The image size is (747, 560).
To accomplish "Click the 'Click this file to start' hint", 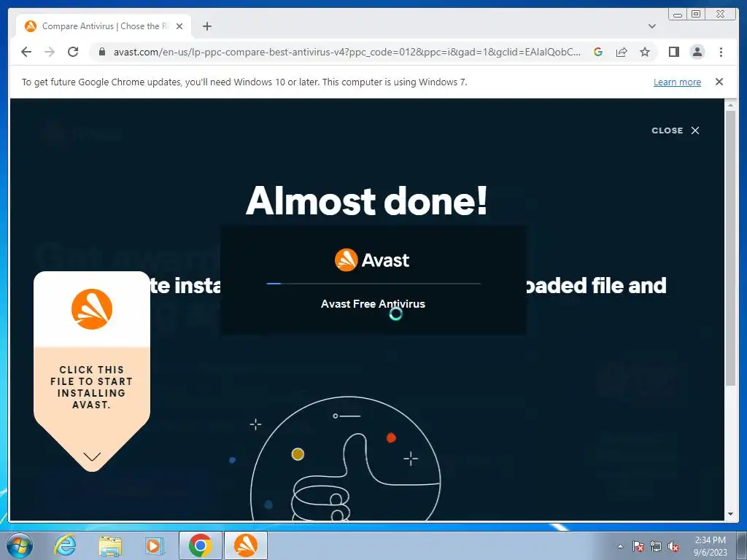I will tap(91, 387).
